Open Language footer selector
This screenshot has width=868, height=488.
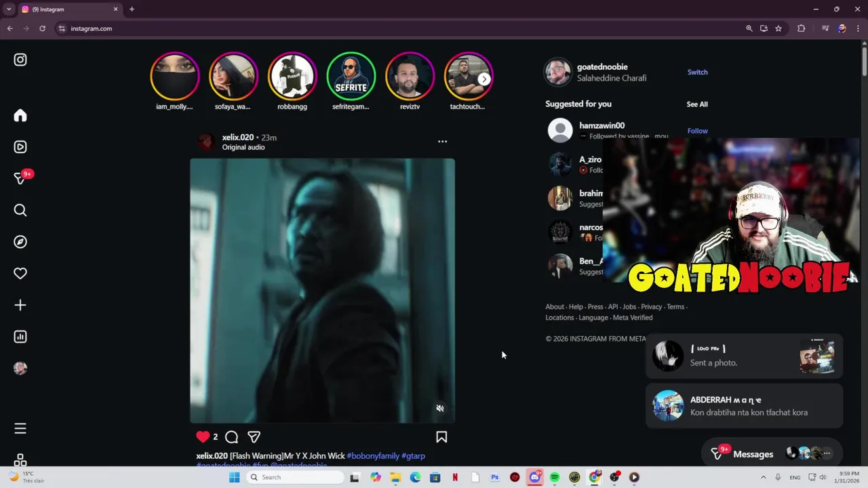pyautogui.click(x=593, y=317)
